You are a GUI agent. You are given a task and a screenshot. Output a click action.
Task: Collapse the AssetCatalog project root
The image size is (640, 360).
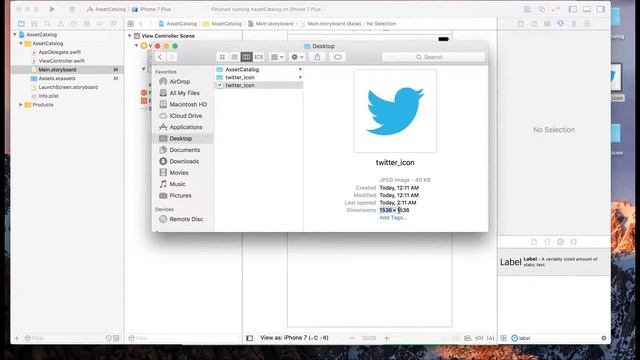(15, 35)
